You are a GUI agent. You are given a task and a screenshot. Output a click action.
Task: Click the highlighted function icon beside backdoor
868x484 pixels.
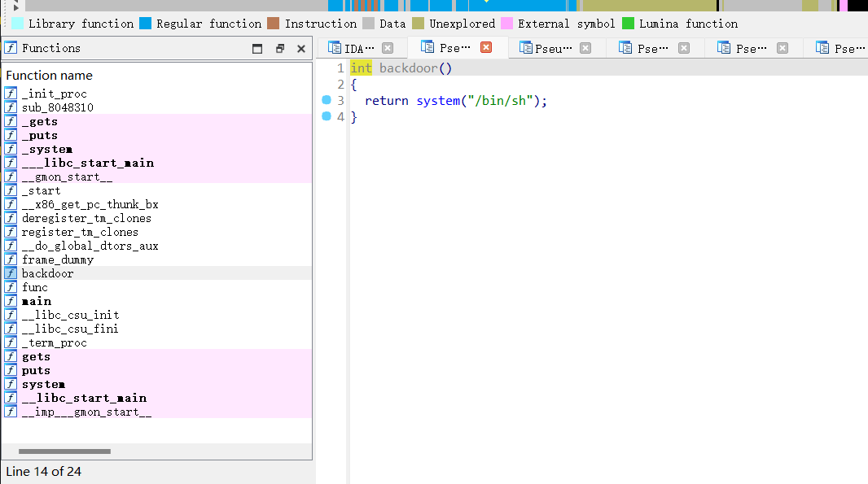pyautogui.click(x=11, y=273)
